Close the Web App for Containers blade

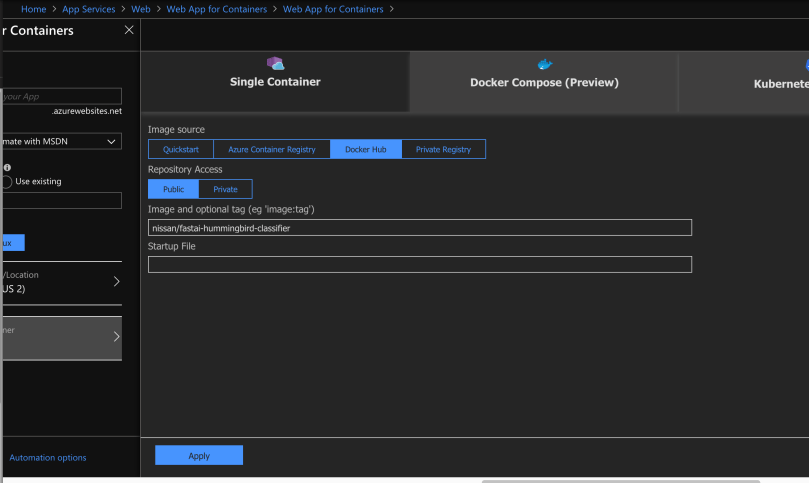click(128, 30)
